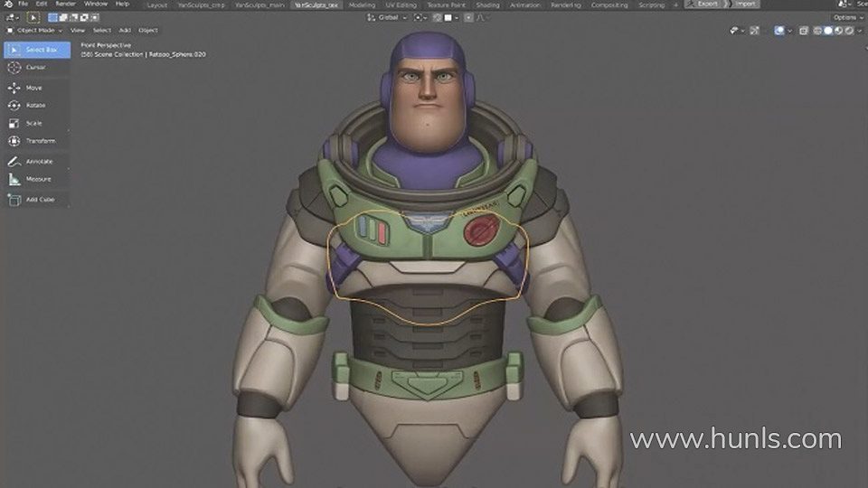Switch to the Scripting workspace tab
This screenshot has height=488, width=868.
[652, 5]
